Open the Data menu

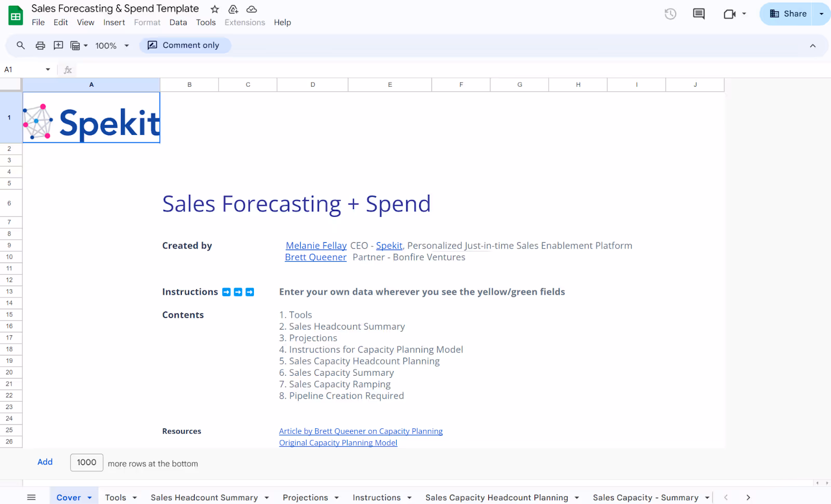[x=178, y=22]
